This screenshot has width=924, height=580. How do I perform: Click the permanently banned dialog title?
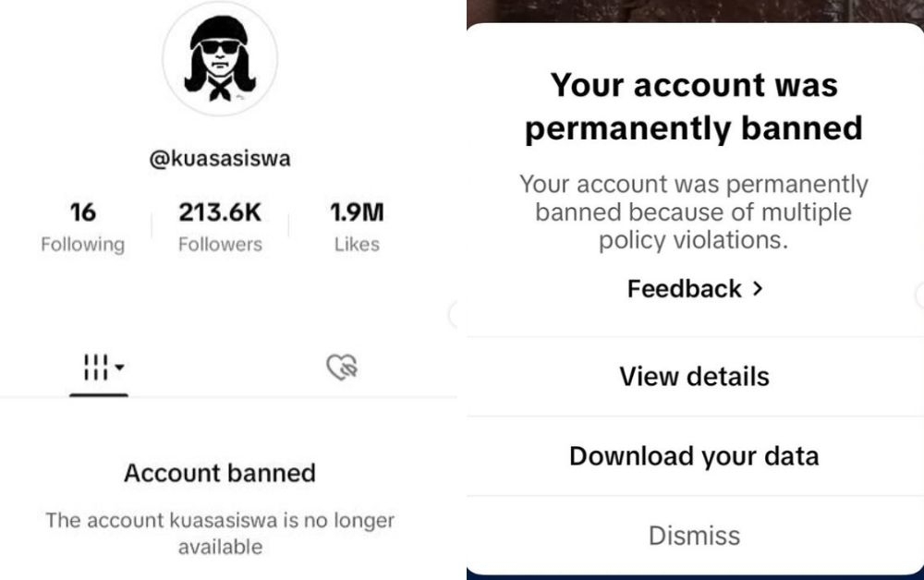tap(694, 106)
